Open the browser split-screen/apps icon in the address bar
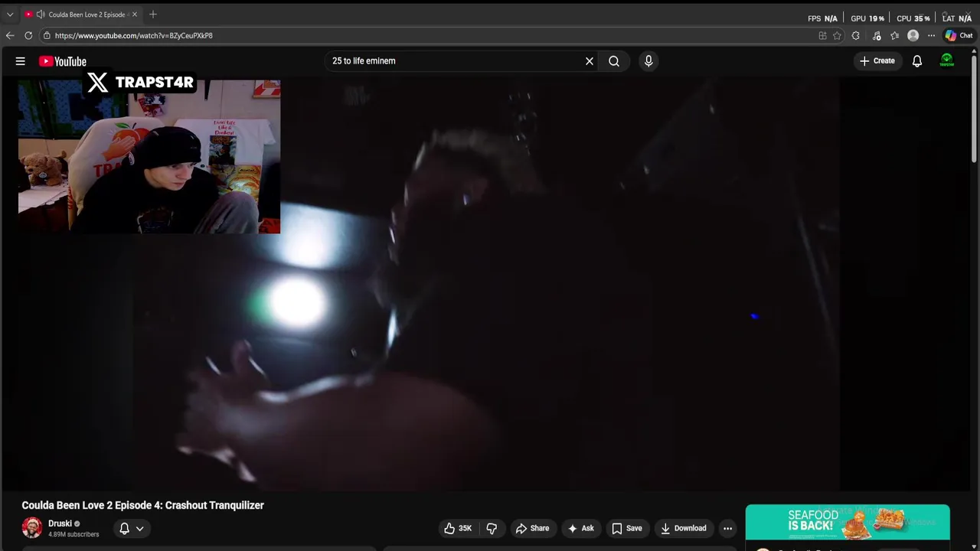 point(822,35)
